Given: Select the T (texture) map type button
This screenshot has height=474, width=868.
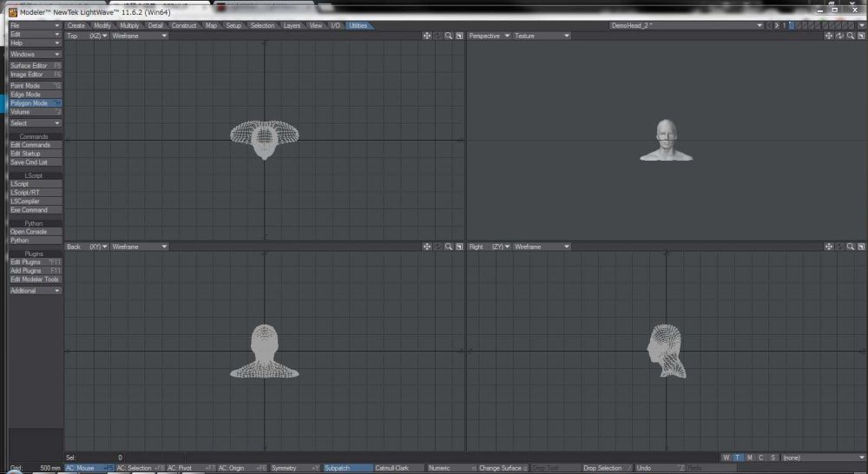Looking at the screenshot, I should [737, 458].
